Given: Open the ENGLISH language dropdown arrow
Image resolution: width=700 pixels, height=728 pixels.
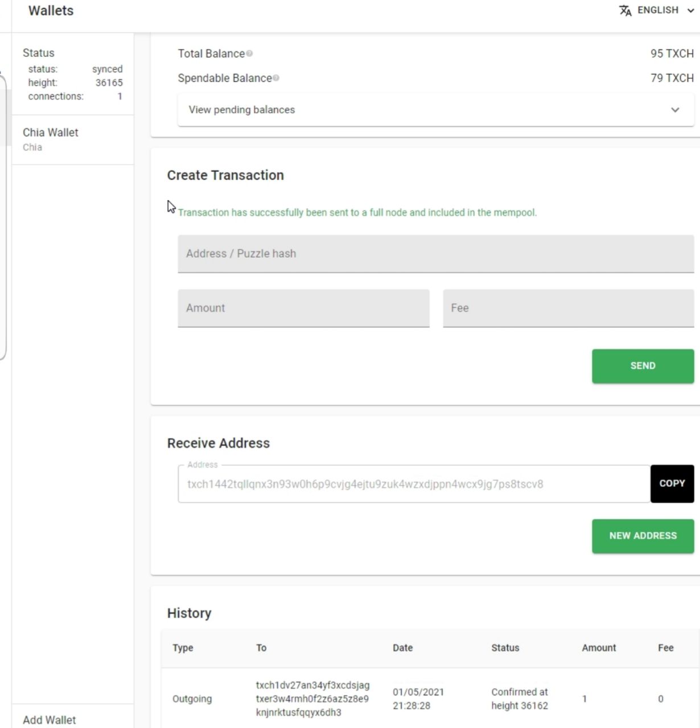Looking at the screenshot, I should click(x=690, y=11).
